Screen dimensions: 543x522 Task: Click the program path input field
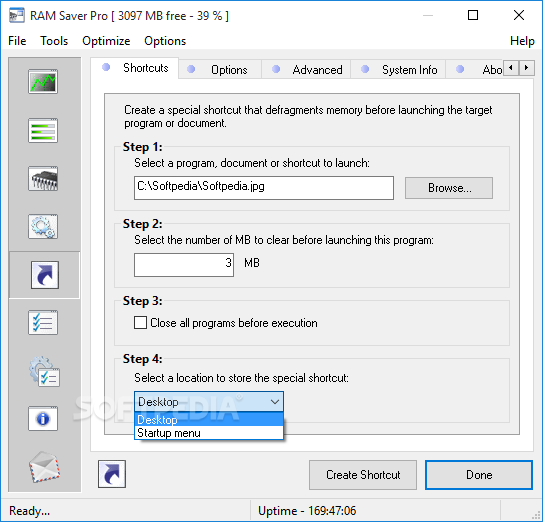[264, 188]
